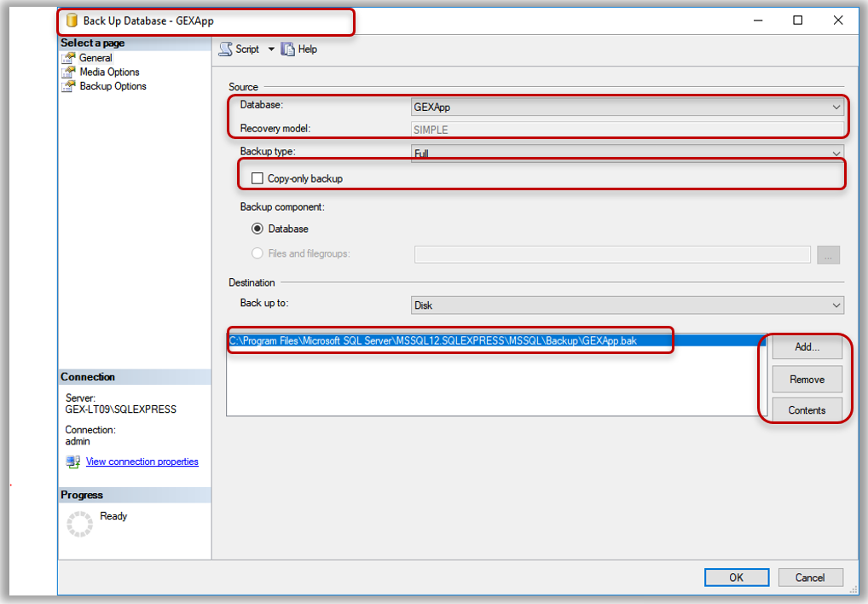Click the Help toolbar label
The height and width of the screenshot is (604, 868).
pyautogui.click(x=308, y=49)
